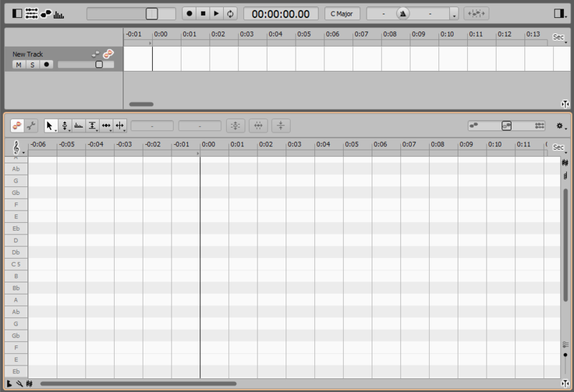
Task: Toggle cycle loop mode button
Action: pyautogui.click(x=230, y=14)
